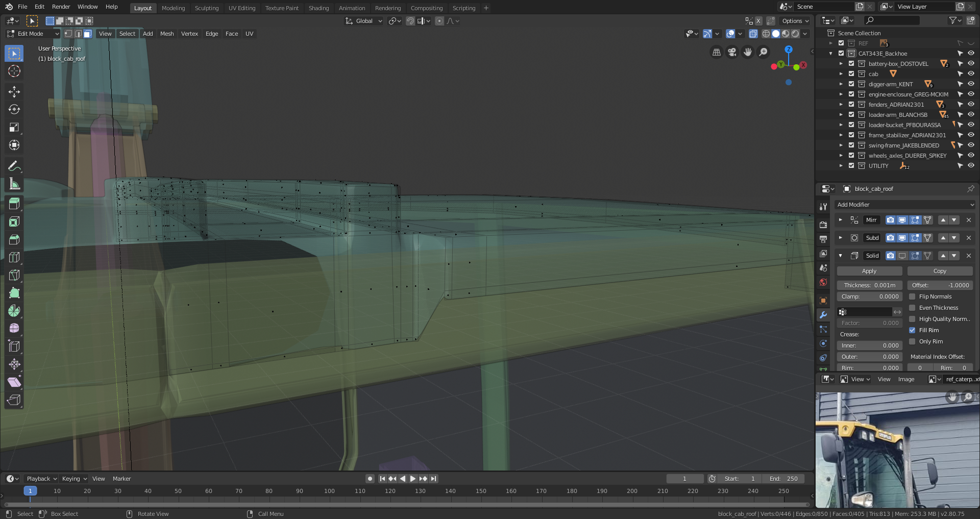980x519 pixels.
Task: Pick the Annotate tool
Action: pos(14,166)
